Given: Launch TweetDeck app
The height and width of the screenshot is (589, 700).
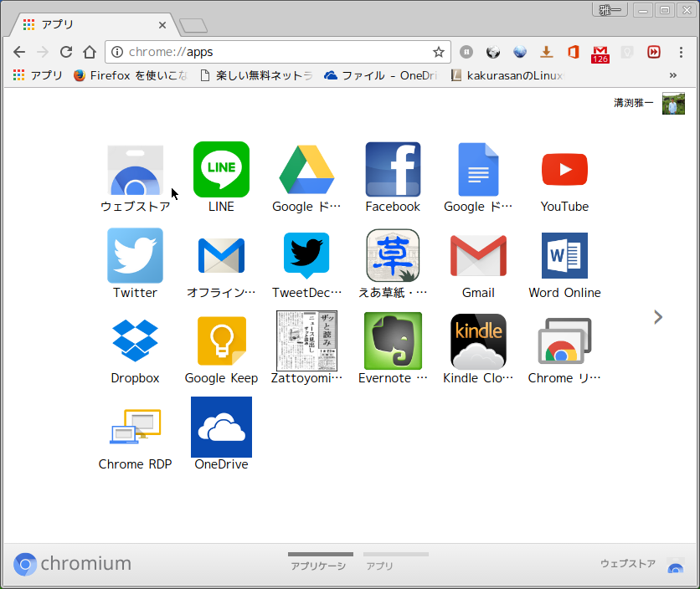Looking at the screenshot, I should click(306, 256).
